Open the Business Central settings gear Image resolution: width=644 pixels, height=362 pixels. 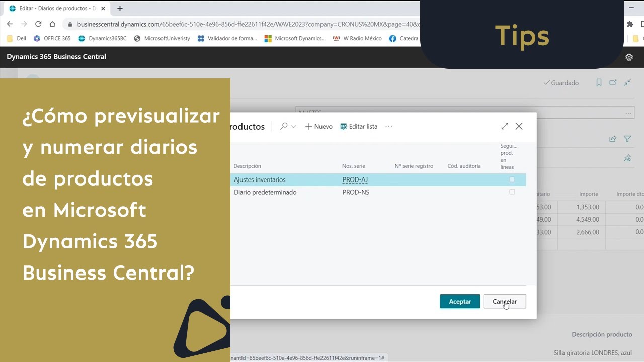tap(629, 57)
